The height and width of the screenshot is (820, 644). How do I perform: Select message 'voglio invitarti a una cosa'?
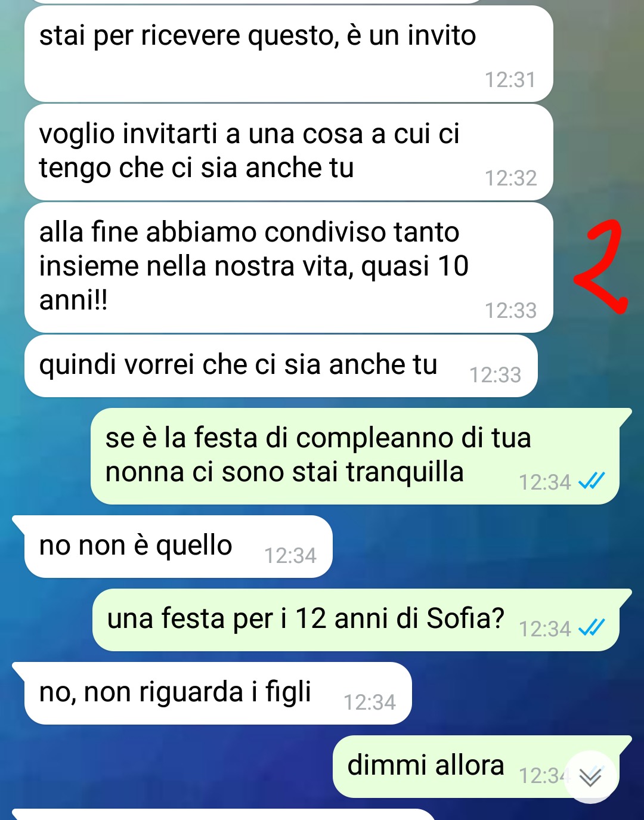pos(289,152)
